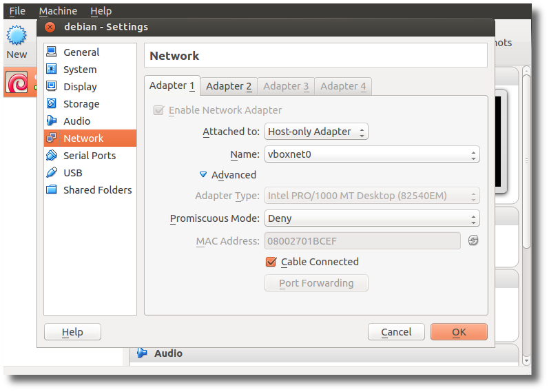549x392 pixels.
Task: Go to Storage settings
Action: coord(90,104)
